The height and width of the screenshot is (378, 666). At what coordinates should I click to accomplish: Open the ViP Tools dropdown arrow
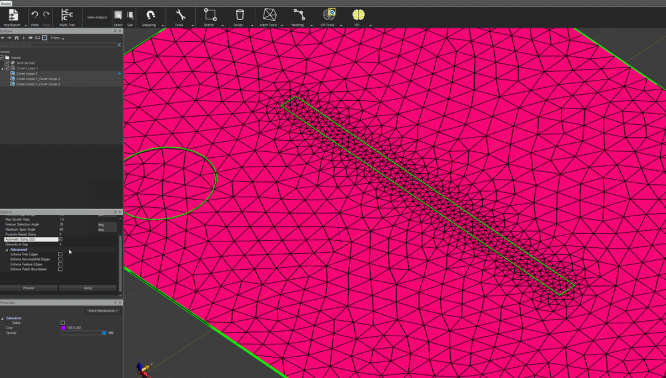click(x=341, y=25)
